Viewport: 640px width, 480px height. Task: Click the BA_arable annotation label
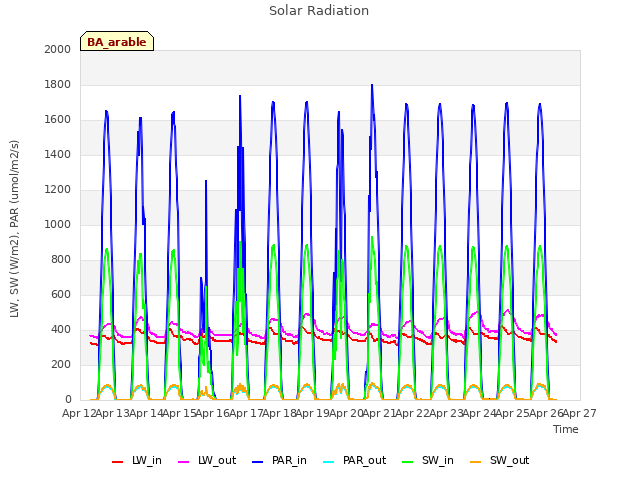point(117,41)
